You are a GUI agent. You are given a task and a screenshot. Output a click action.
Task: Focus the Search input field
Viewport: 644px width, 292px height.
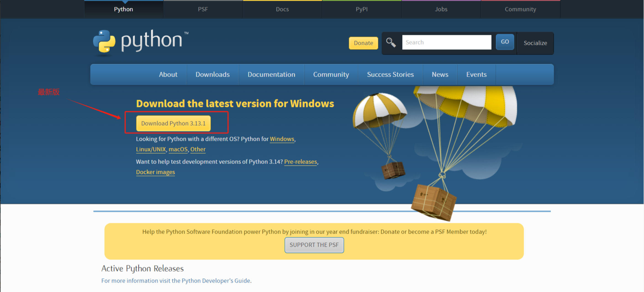[x=447, y=42]
